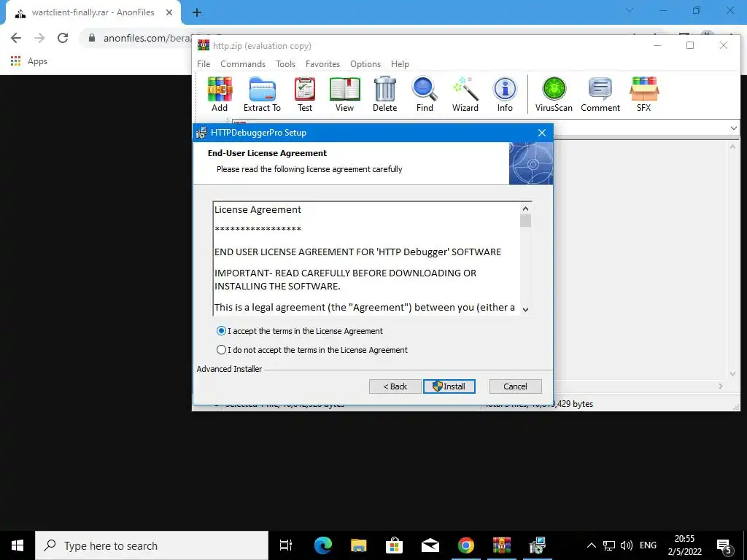Open the Favorites menu
The width and height of the screenshot is (747, 560).
tap(322, 64)
